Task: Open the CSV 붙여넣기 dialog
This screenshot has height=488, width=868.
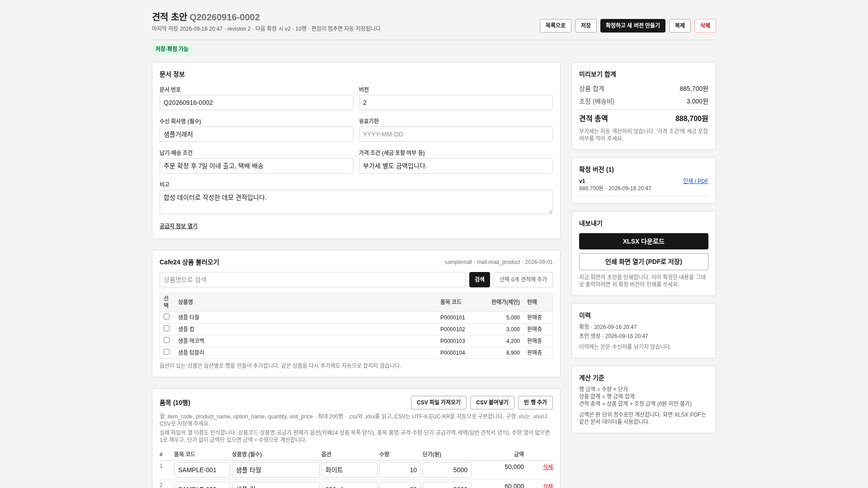Action: click(492, 403)
